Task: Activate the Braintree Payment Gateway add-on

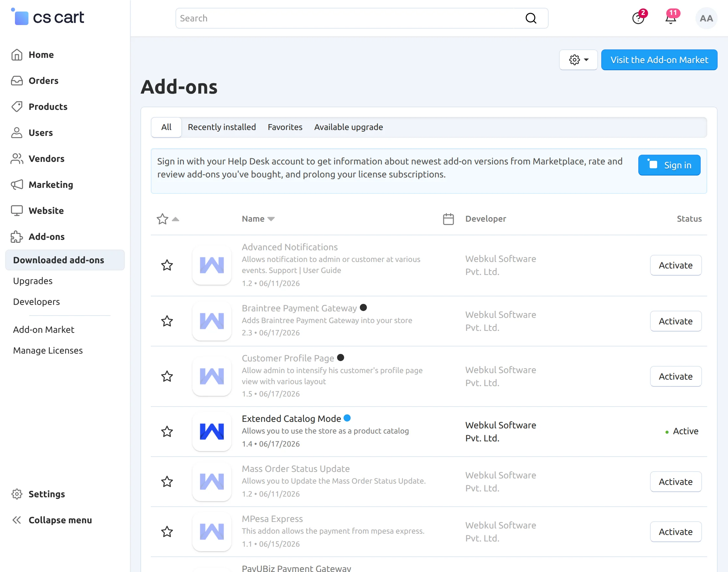Action: click(x=676, y=321)
